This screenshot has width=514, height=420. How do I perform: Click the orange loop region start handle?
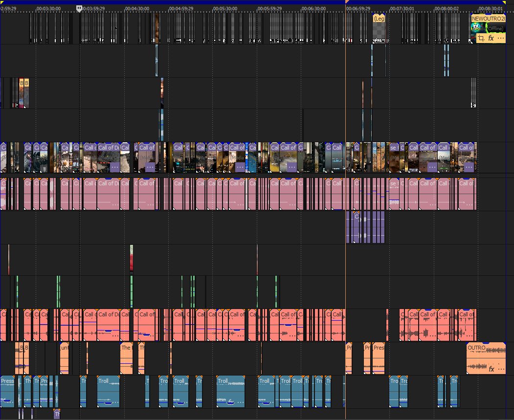click(x=347, y=2)
